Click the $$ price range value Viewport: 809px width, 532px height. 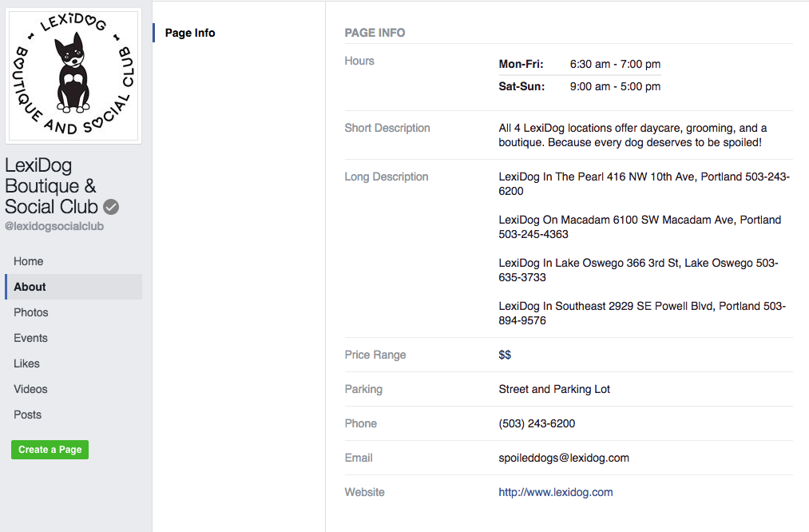(x=505, y=355)
